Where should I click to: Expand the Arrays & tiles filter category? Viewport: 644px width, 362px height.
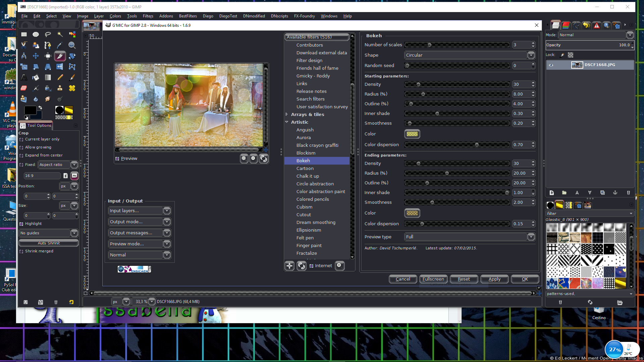pyautogui.click(x=287, y=114)
